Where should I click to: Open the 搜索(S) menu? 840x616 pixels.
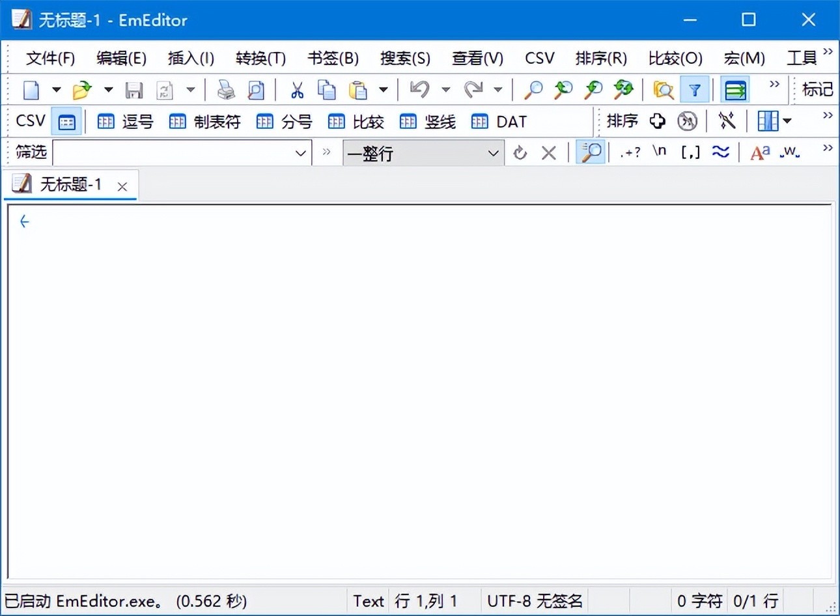tap(404, 58)
